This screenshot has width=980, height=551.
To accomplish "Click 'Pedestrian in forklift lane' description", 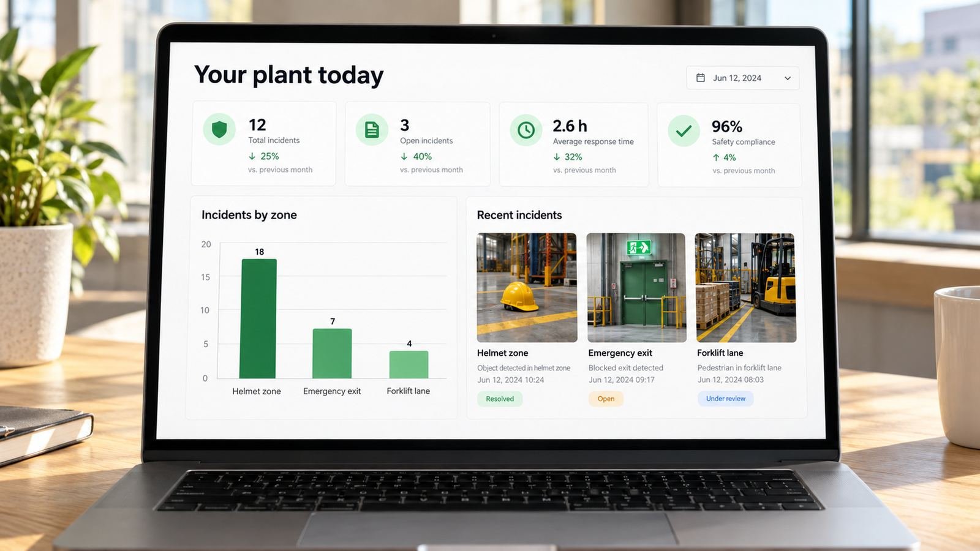I will [739, 368].
